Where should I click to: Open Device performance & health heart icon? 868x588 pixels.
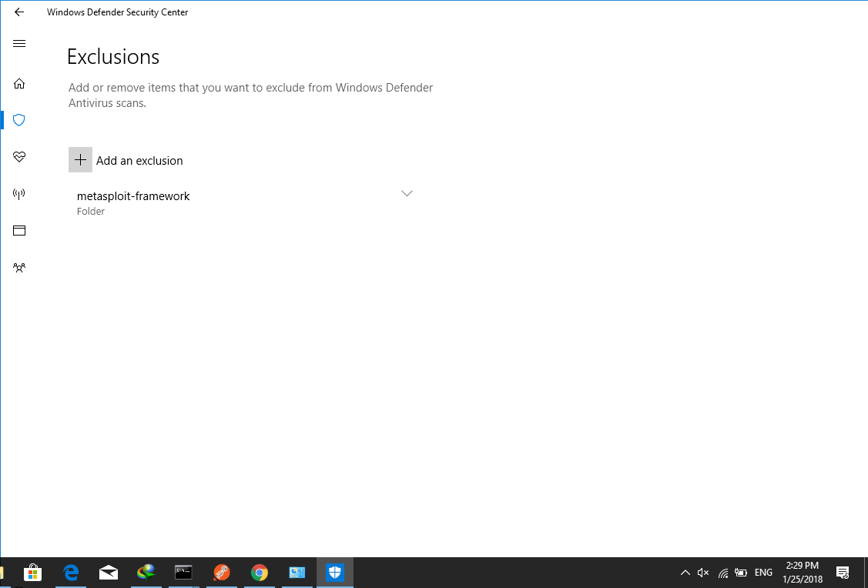coord(18,157)
